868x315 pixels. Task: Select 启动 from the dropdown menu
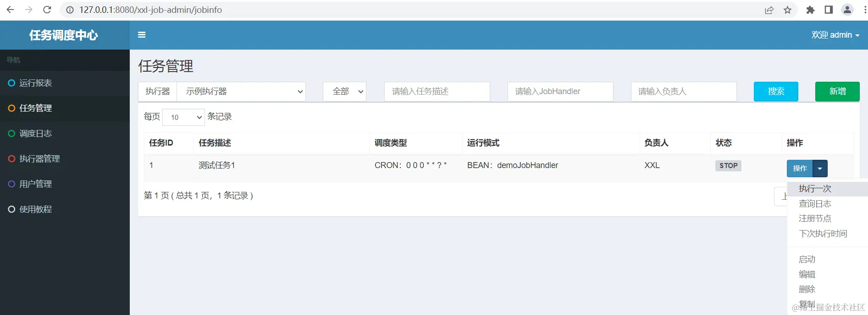pos(828,259)
